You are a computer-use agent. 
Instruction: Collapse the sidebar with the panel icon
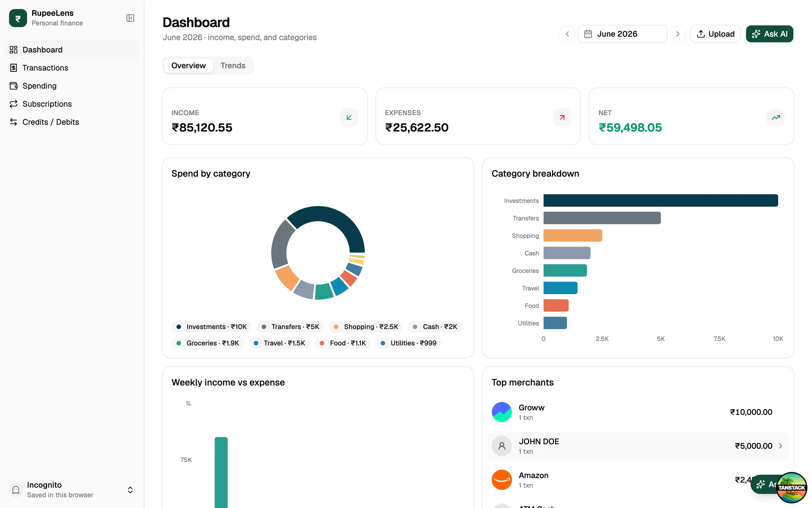130,18
